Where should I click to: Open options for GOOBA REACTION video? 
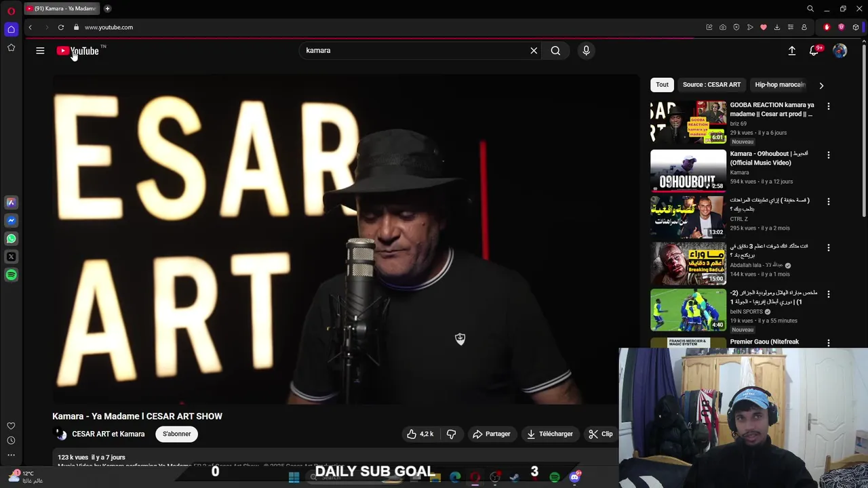pyautogui.click(x=828, y=106)
